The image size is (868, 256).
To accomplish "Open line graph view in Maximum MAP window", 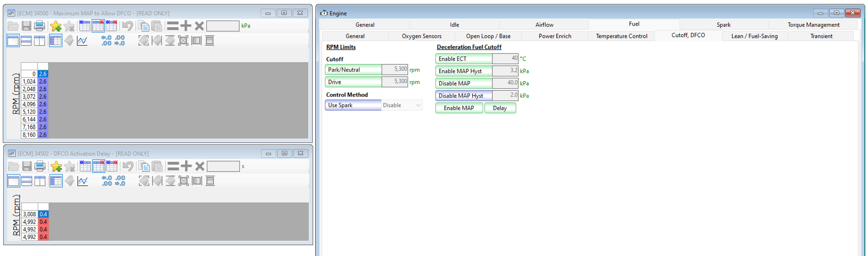I will pyautogui.click(x=82, y=41).
